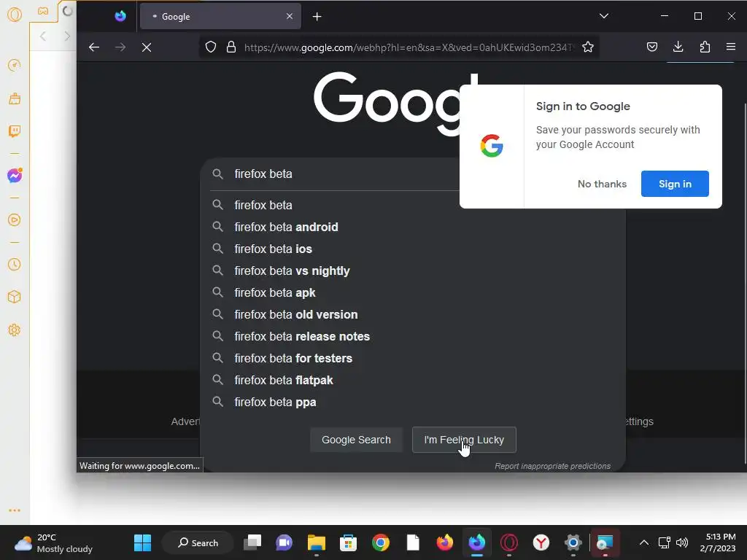Viewport: 747px width, 560px height.
Task: Click the site padlock icon
Action: click(231, 47)
